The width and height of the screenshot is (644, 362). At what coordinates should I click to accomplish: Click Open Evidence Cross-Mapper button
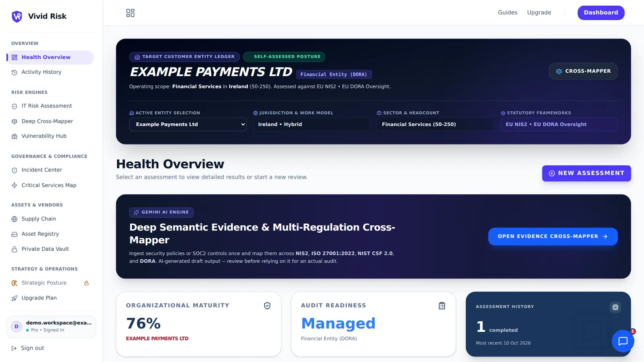click(553, 237)
